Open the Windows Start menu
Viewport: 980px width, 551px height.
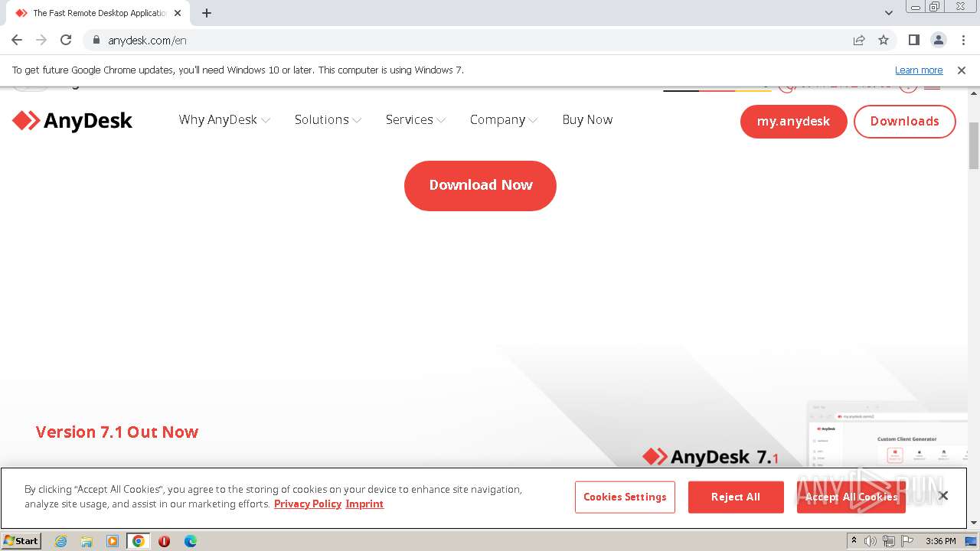(21, 540)
